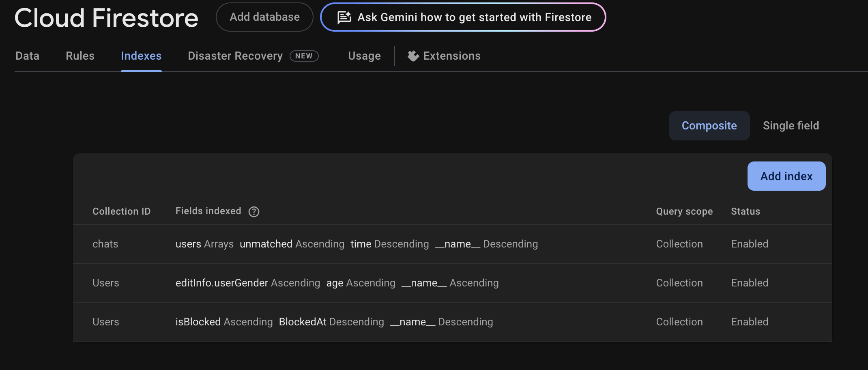Go to the Usage tab

click(364, 56)
